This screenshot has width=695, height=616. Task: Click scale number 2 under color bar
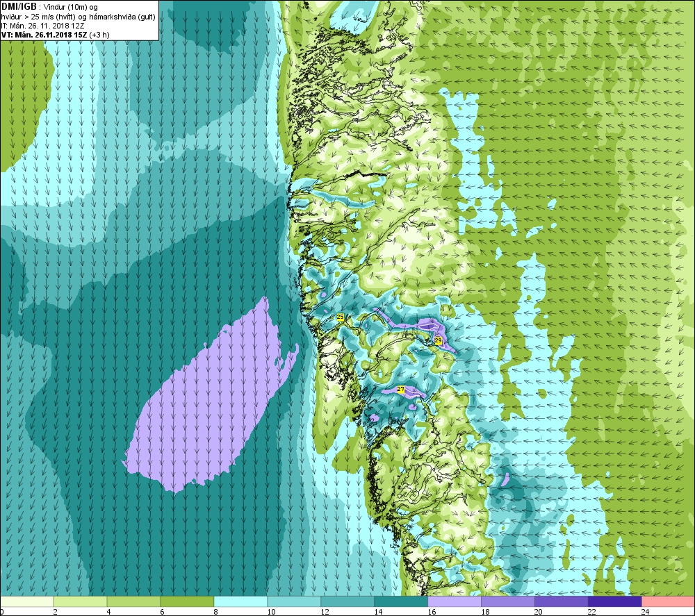click(x=56, y=612)
